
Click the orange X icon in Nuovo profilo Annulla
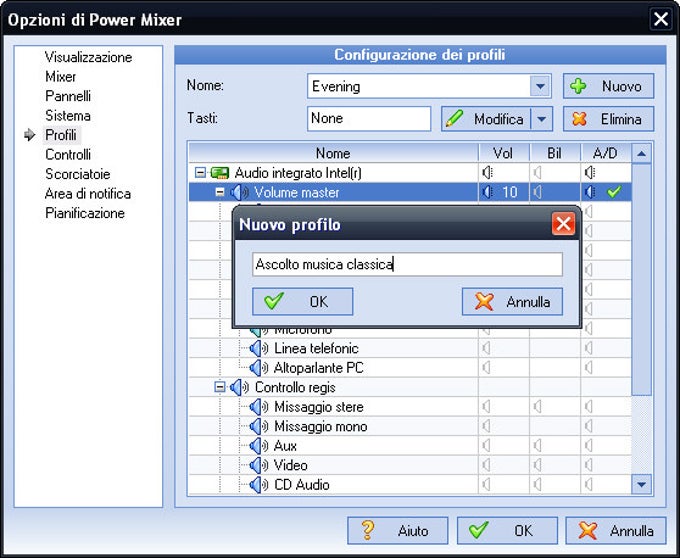(x=484, y=301)
